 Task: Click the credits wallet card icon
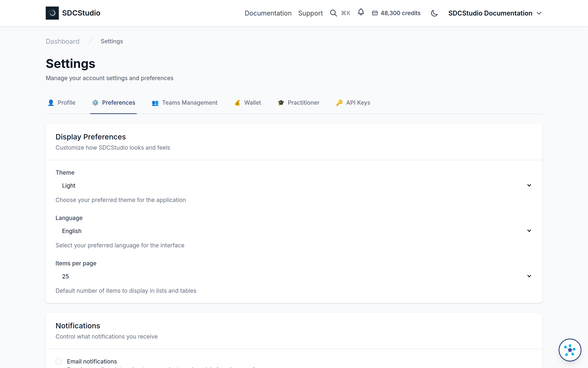[375, 13]
